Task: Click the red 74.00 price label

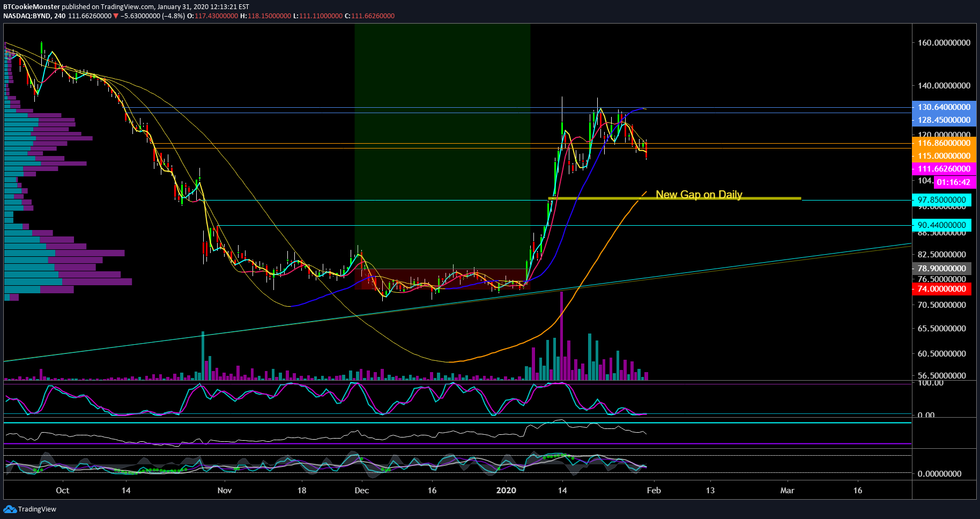Action: coord(941,289)
